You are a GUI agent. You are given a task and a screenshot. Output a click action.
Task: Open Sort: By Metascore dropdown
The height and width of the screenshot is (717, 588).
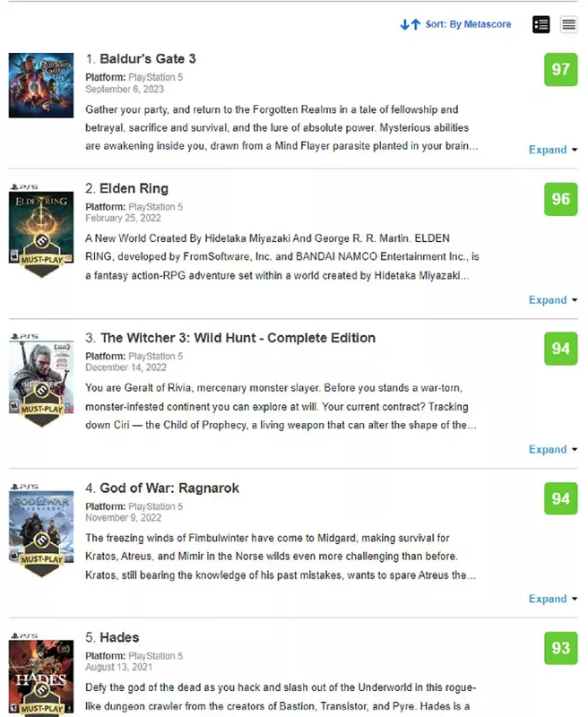[x=468, y=24]
